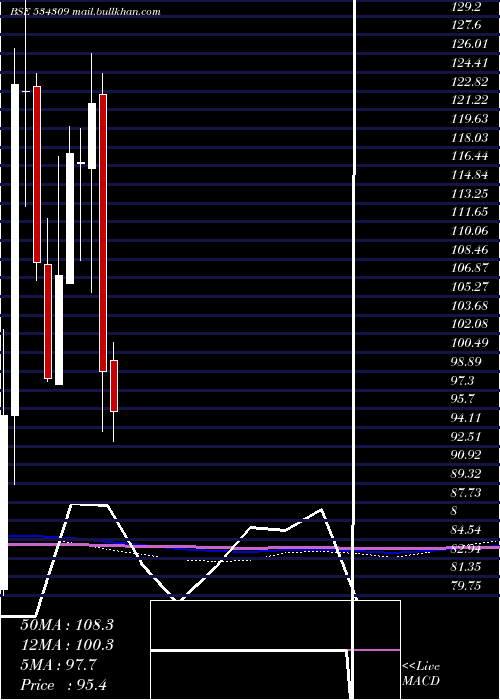Screen dimensions: 500x700
Task: Select the 106.87 price axis label
Action: coord(469,268)
